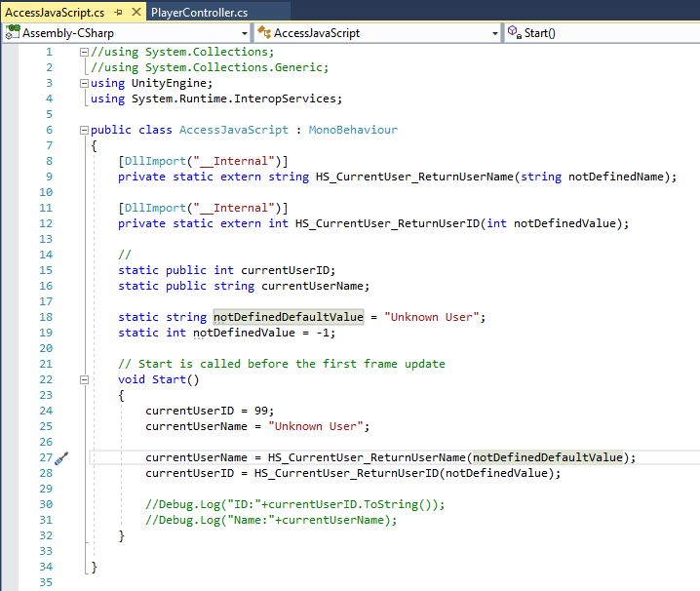
Task: Click line number 18 in the margin
Action: (47, 317)
